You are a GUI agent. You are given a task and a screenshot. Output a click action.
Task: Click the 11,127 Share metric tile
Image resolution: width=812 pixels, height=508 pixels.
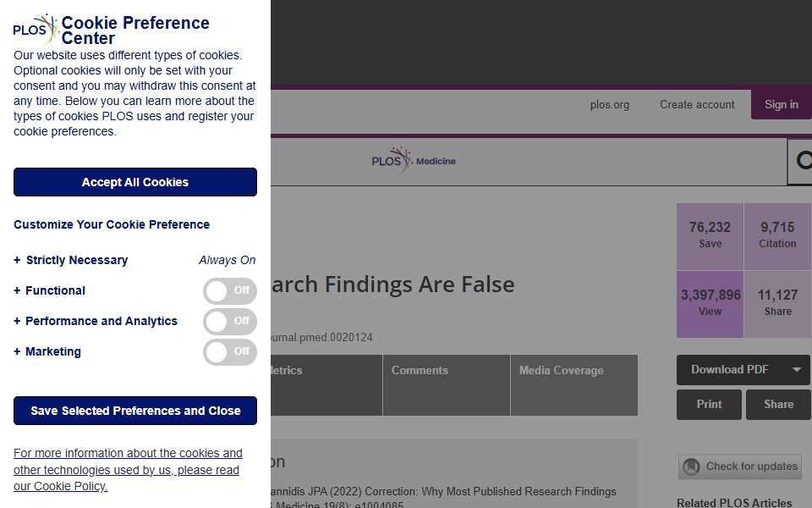coord(777,304)
